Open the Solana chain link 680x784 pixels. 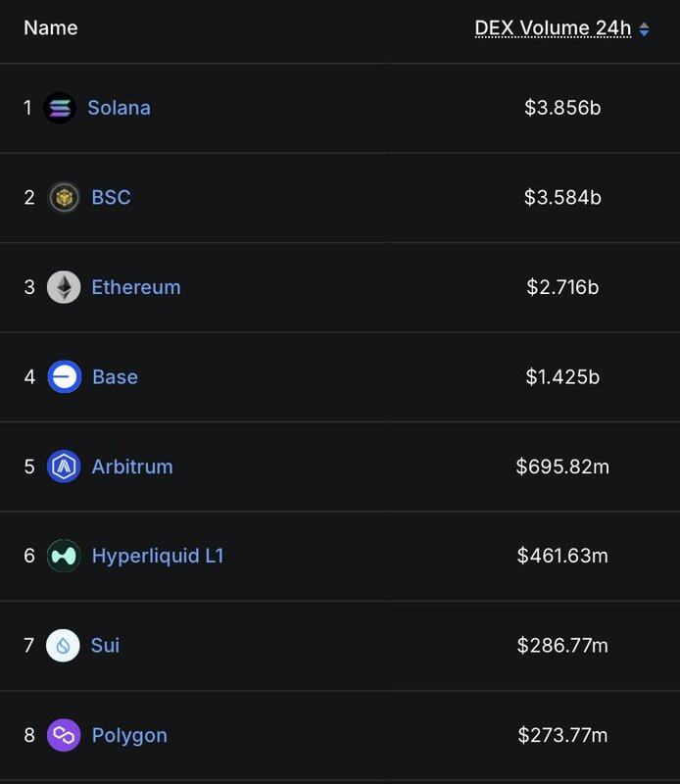coord(119,108)
